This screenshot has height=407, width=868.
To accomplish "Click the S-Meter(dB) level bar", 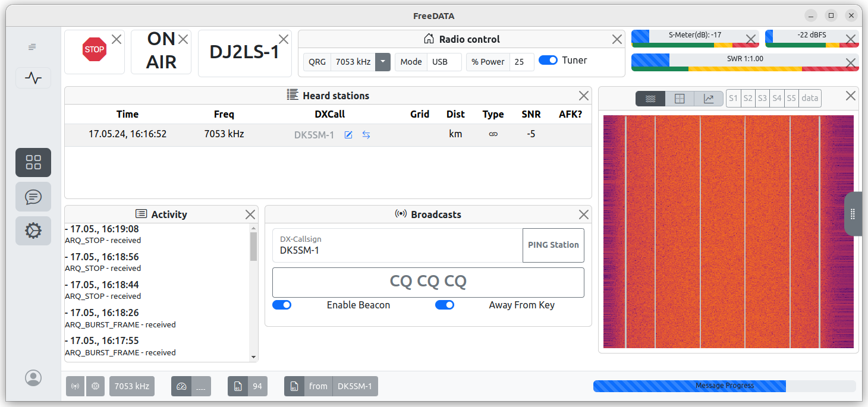I will click(x=695, y=38).
